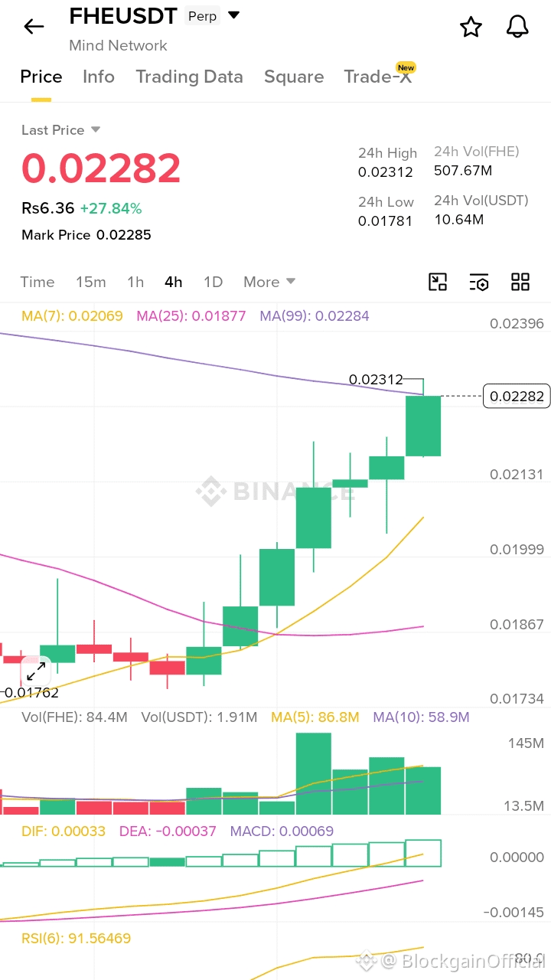551x980 pixels.
Task: Tap the +27.84% change value
Action: (x=111, y=208)
